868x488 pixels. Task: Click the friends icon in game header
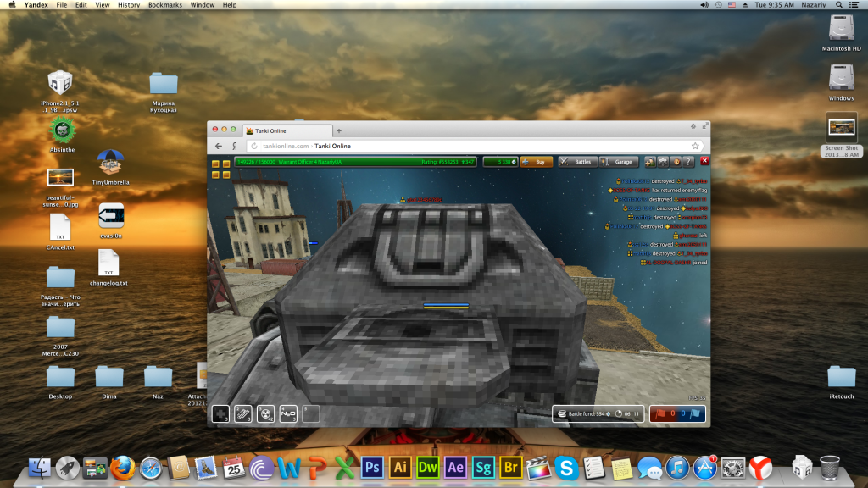coord(649,161)
